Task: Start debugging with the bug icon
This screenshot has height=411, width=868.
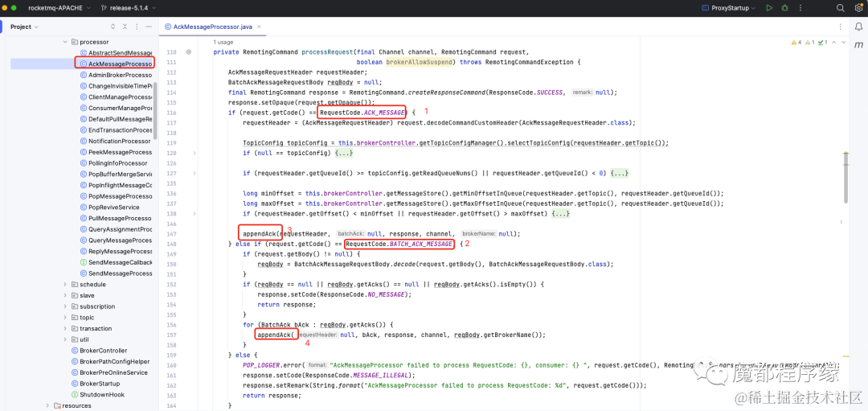Action: [785, 8]
